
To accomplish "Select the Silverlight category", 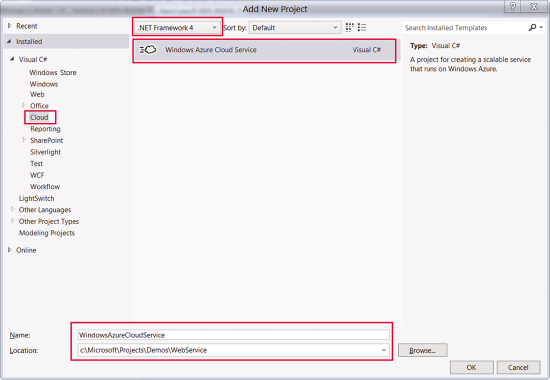I will (x=45, y=152).
